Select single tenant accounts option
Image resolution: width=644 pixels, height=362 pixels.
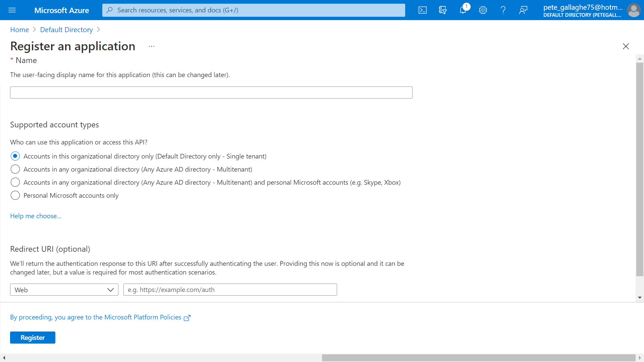coord(15,156)
